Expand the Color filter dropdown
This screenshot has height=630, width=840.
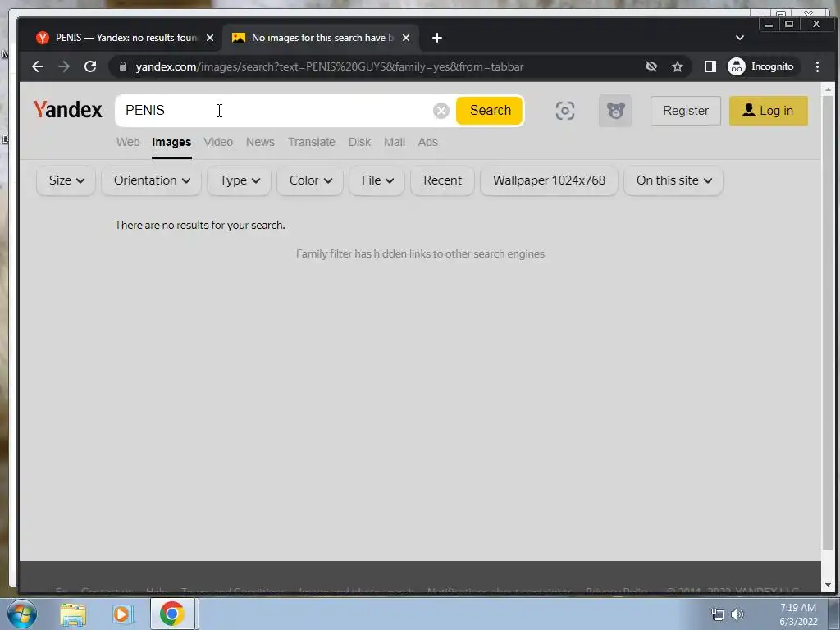click(x=310, y=180)
